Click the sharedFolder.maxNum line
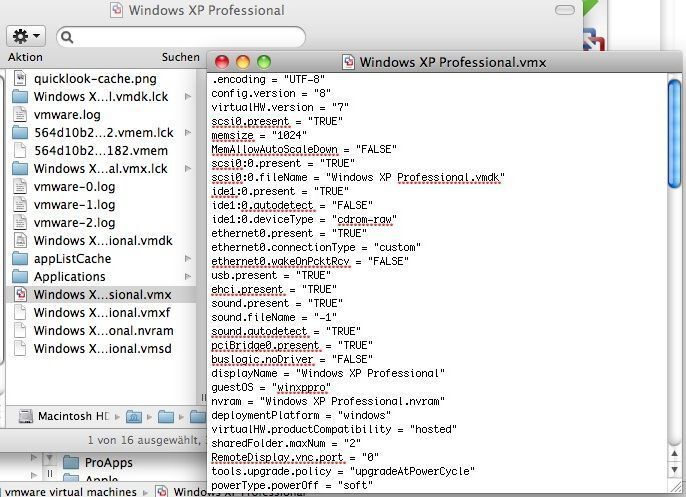The height and width of the screenshot is (497, 686). tap(286, 443)
